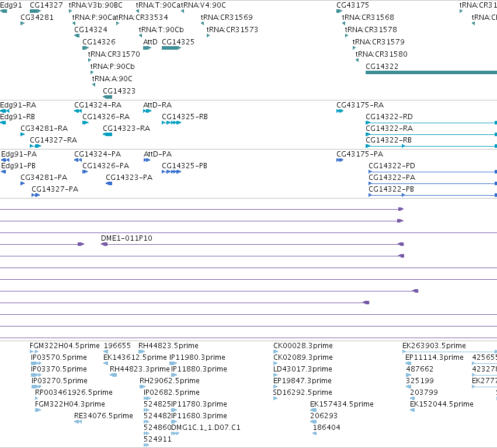Select the RH44823.5prime EST
Screen dimensions: 497x448
(142, 352)
